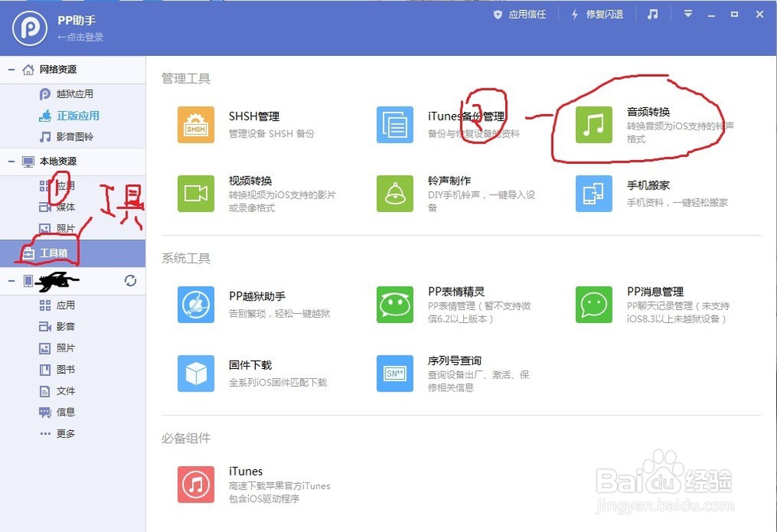Click the refresh icon next to the device
This screenshot has height=532, width=777.
(x=131, y=281)
